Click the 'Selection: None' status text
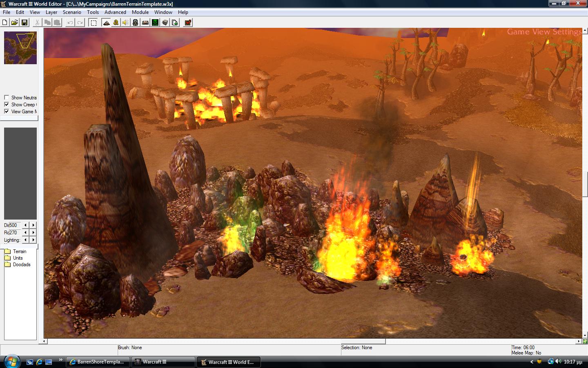Viewport: 588px width, 368px height. pyautogui.click(x=357, y=348)
